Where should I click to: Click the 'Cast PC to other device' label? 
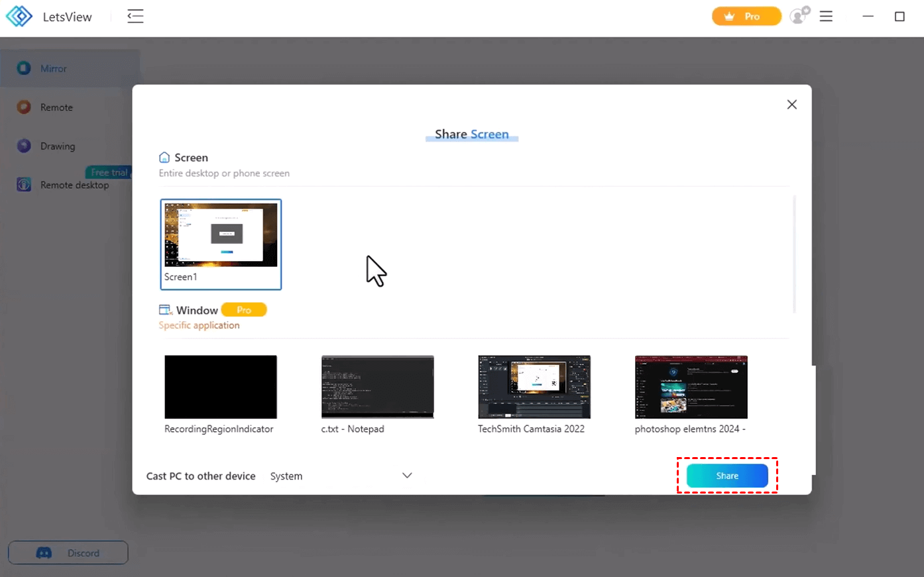click(201, 476)
